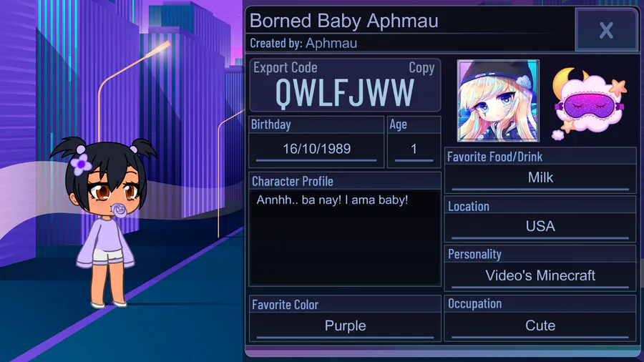644x362 pixels.
Task: Change the Favorite Color field Purple
Action: [x=345, y=326]
